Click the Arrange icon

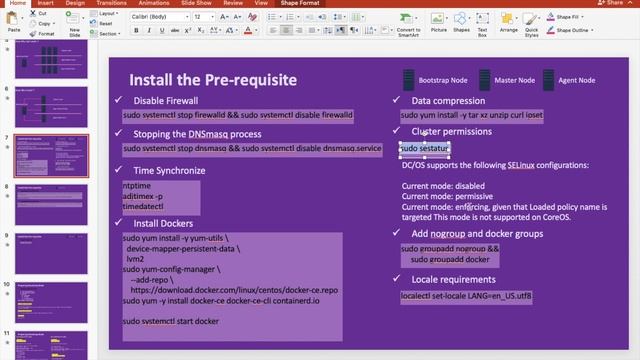click(507, 19)
